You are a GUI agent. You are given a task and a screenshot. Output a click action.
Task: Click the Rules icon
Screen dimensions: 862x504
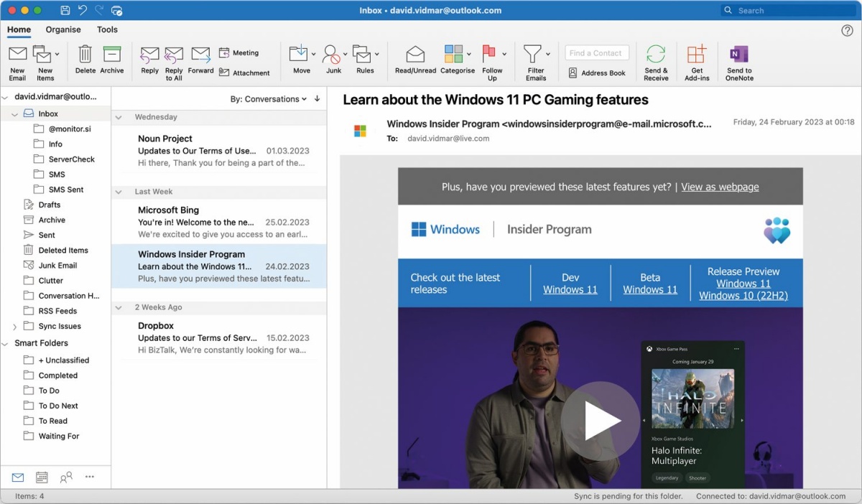tap(362, 55)
